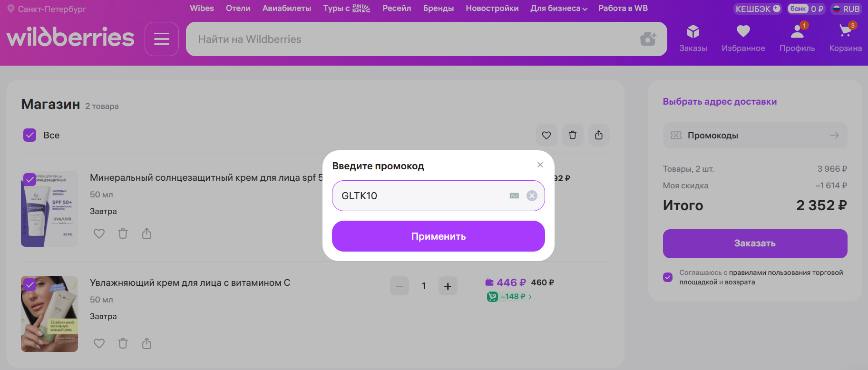Open Заказы orders icon
The height and width of the screenshot is (370, 868).
[693, 38]
